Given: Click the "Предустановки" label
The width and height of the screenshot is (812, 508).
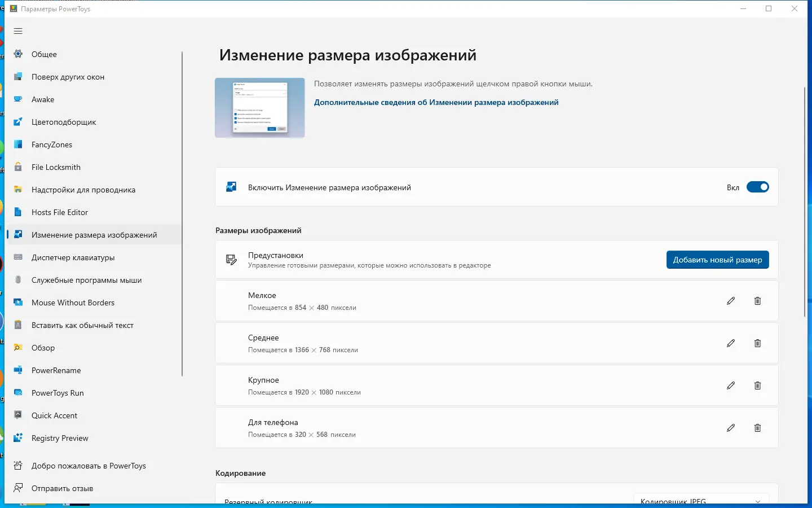Looking at the screenshot, I should coord(276,255).
